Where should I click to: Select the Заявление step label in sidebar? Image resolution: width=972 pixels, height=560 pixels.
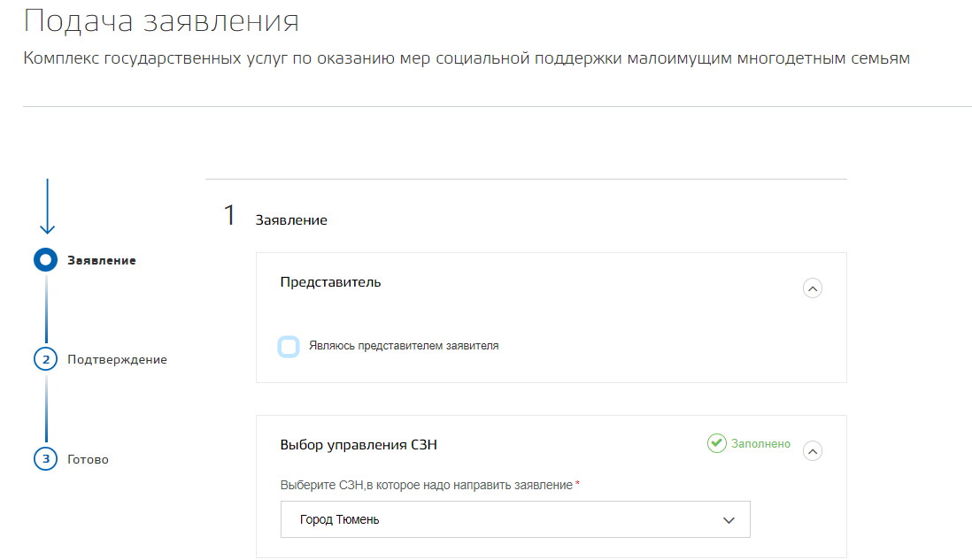pos(102,260)
